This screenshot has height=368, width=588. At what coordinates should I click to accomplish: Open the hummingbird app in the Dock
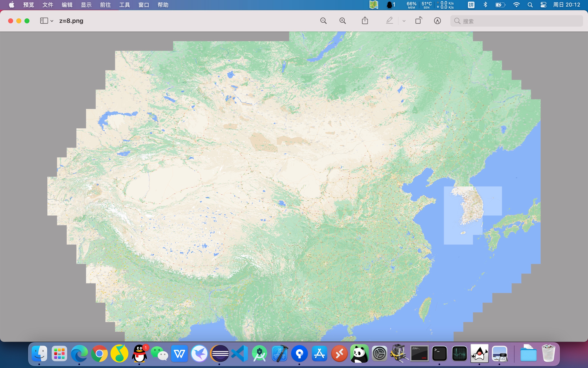(199, 353)
